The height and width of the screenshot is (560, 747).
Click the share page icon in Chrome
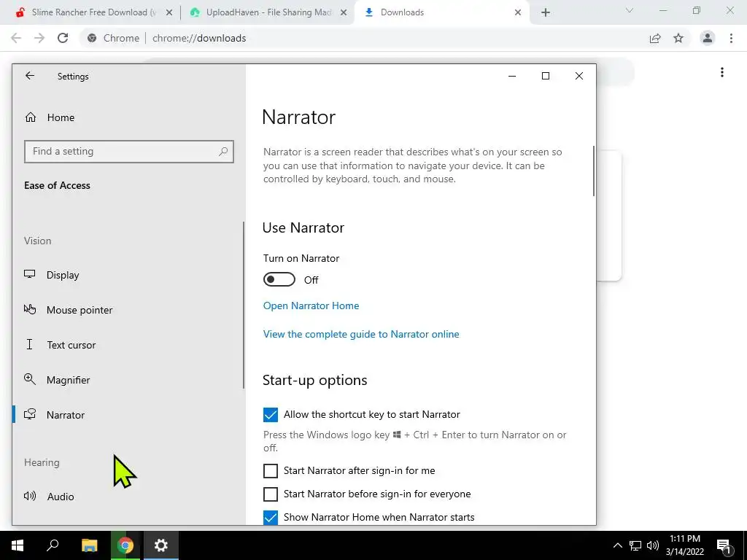coord(655,38)
